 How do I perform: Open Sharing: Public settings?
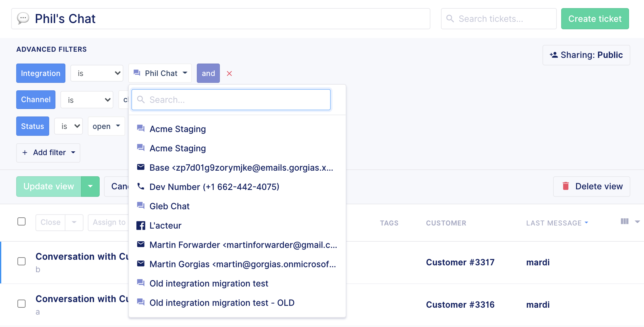(586, 55)
